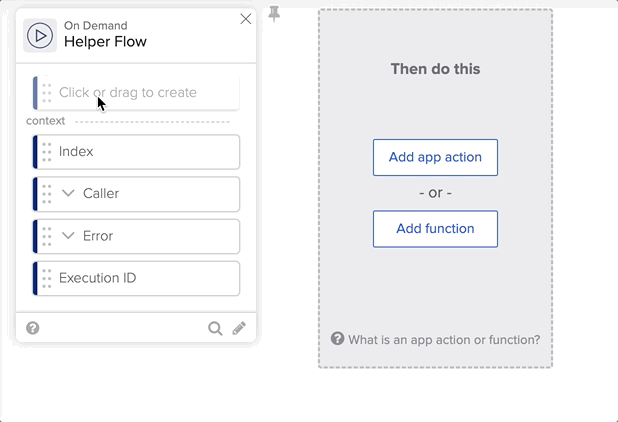Click the pin icon above the card
The image size is (618, 422).
(274, 14)
